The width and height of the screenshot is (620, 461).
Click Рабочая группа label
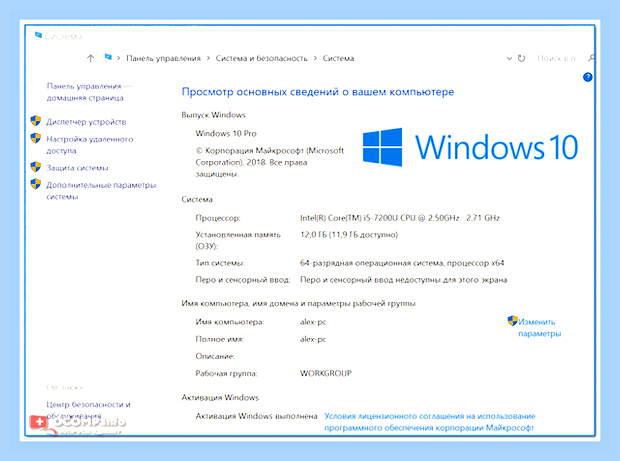pyautogui.click(x=226, y=373)
